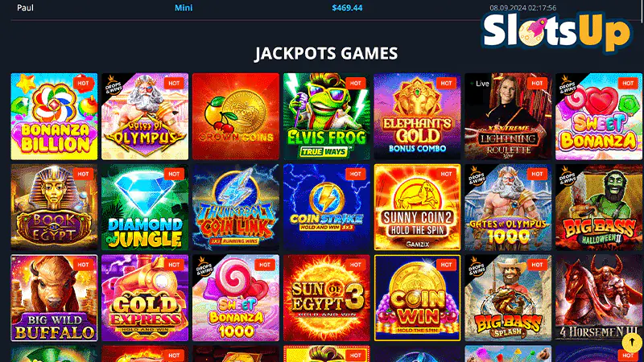
Task: Open Bonanza Billion game tile
Action: (54, 117)
